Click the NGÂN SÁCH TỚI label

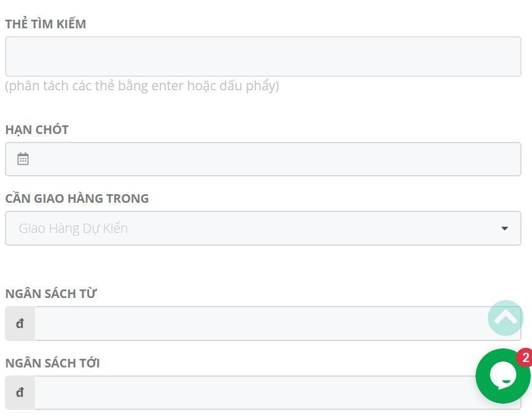click(53, 363)
